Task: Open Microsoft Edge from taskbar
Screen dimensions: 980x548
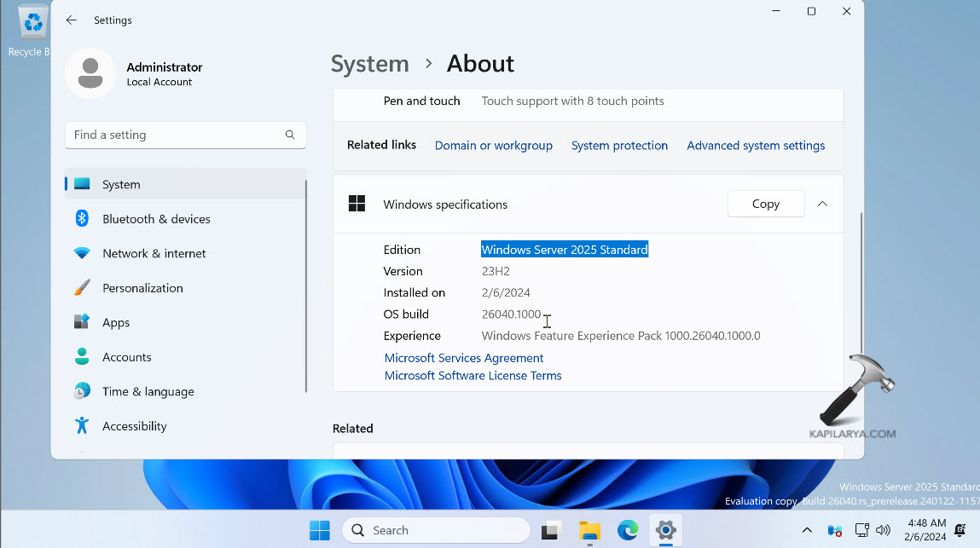Action: [x=628, y=530]
